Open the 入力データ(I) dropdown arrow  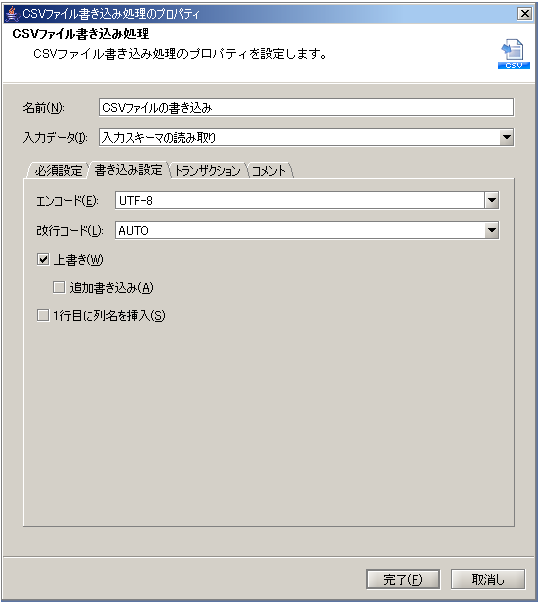pos(506,137)
